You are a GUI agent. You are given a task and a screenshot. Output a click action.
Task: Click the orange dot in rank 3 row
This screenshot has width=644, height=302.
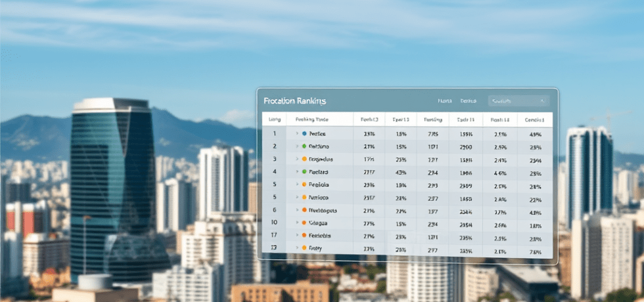pyautogui.click(x=304, y=159)
